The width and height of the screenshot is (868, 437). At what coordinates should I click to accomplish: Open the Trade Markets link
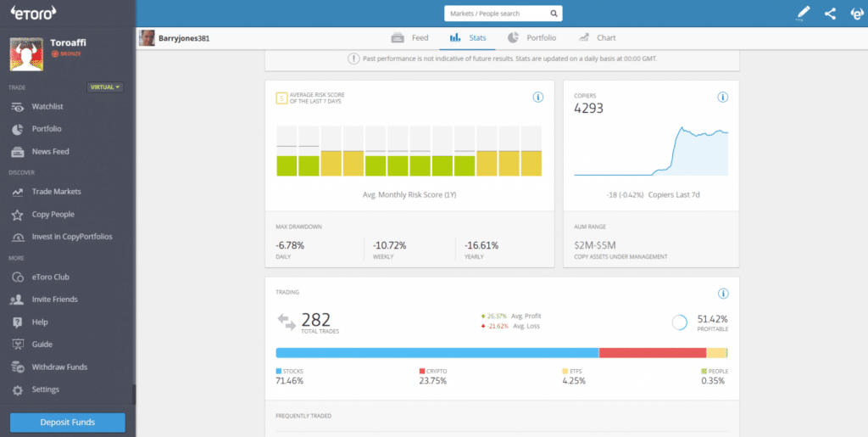pyautogui.click(x=57, y=192)
